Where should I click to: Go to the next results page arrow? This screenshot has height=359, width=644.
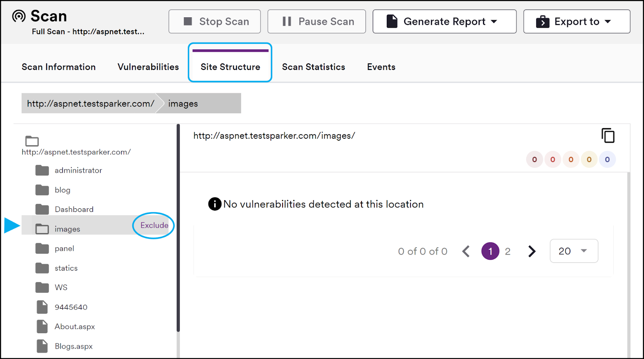point(532,251)
